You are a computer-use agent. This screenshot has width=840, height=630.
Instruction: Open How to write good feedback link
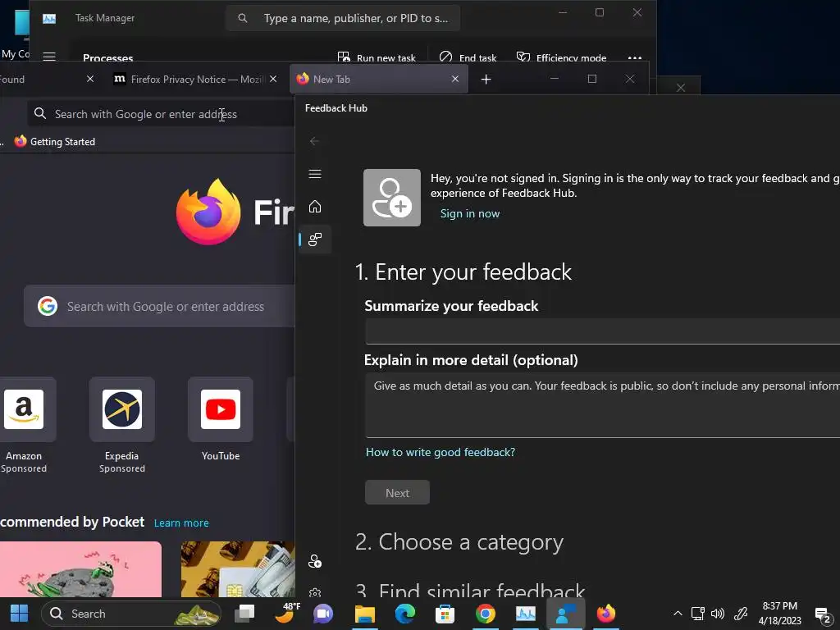click(441, 452)
